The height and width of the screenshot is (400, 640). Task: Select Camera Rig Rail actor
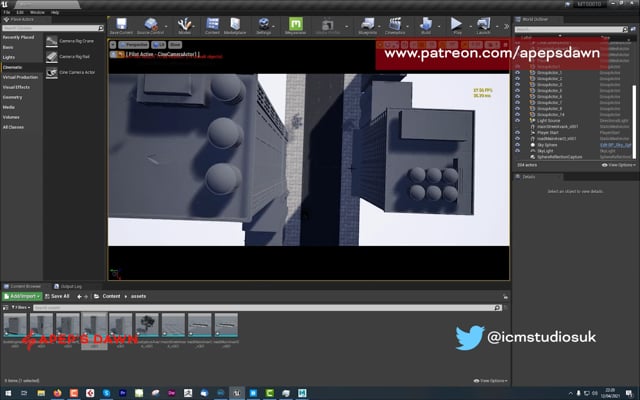coord(74,57)
